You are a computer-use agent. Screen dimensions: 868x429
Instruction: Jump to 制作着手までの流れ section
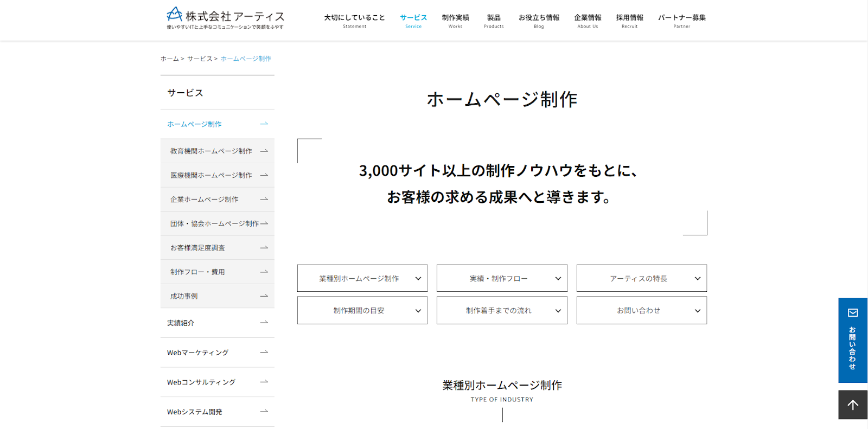pos(502,310)
